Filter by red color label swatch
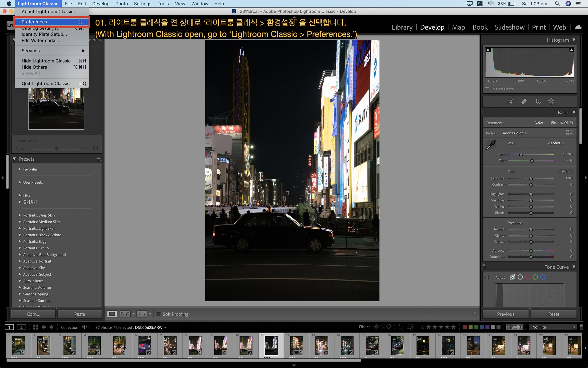 465,327
